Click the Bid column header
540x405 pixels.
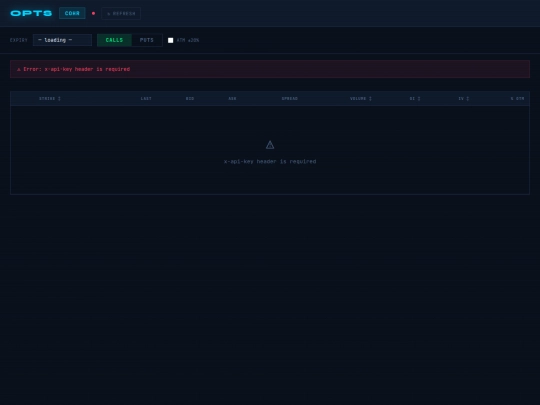(x=190, y=98)
